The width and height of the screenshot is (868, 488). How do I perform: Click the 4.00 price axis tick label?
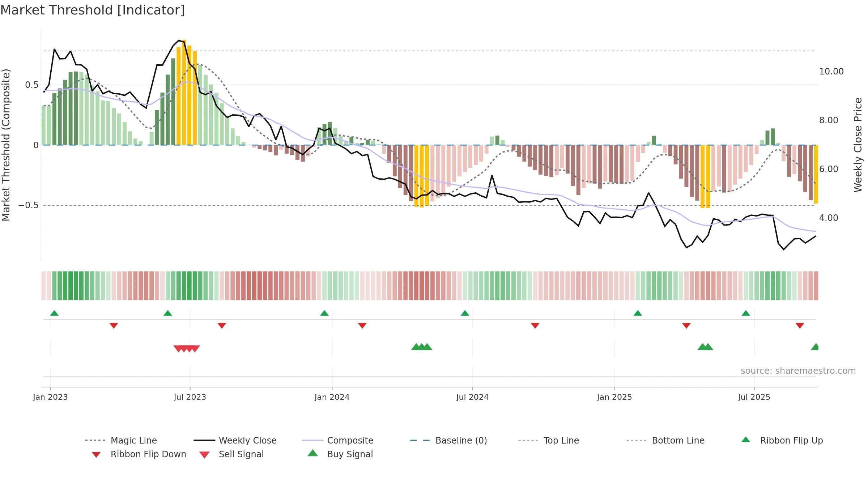[x=829, y=218]
